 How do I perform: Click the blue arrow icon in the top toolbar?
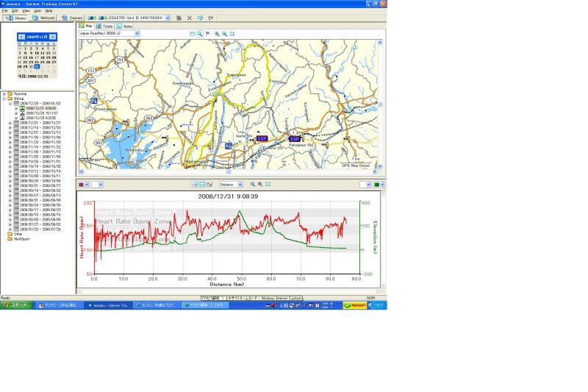pyautogui.click(x=200, y=18)
